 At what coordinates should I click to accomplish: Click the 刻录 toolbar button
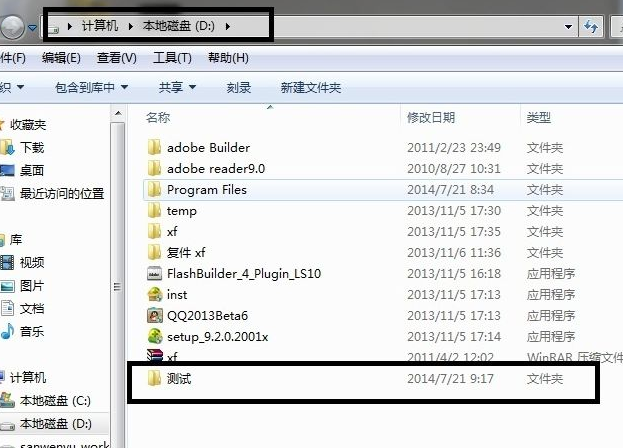point(239,87)
